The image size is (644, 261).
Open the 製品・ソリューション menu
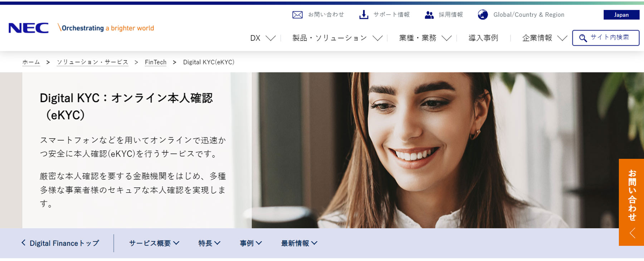point(330,38)
